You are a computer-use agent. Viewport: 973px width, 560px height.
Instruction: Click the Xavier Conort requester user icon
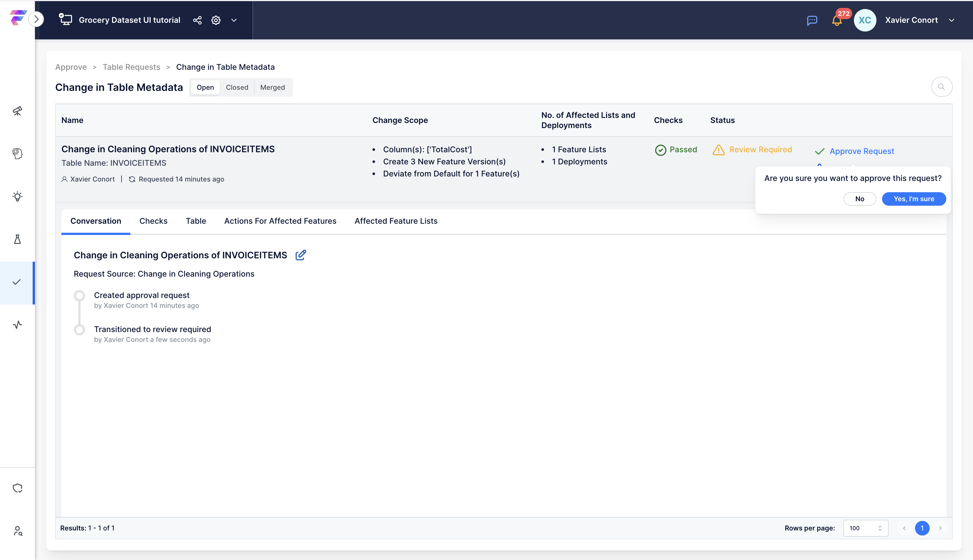(x=64, y=179)
